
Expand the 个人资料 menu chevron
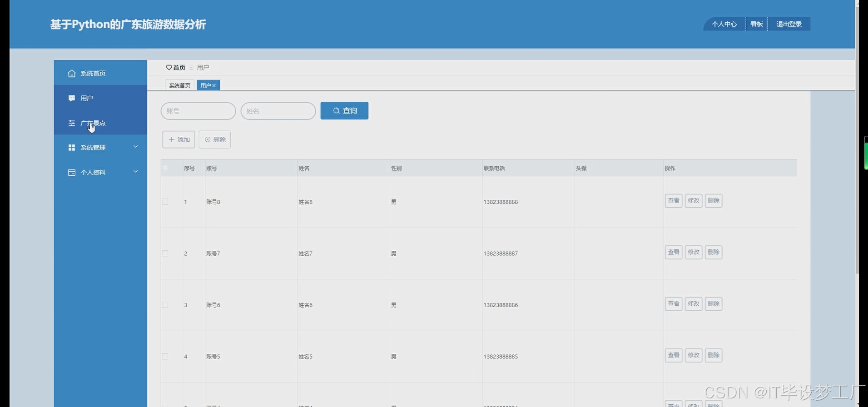(135, 172)
